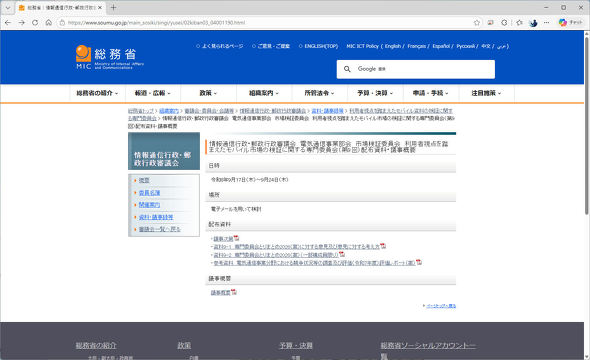Click the address bar URL field
590x360 pixels.
[x=263, y=23]
